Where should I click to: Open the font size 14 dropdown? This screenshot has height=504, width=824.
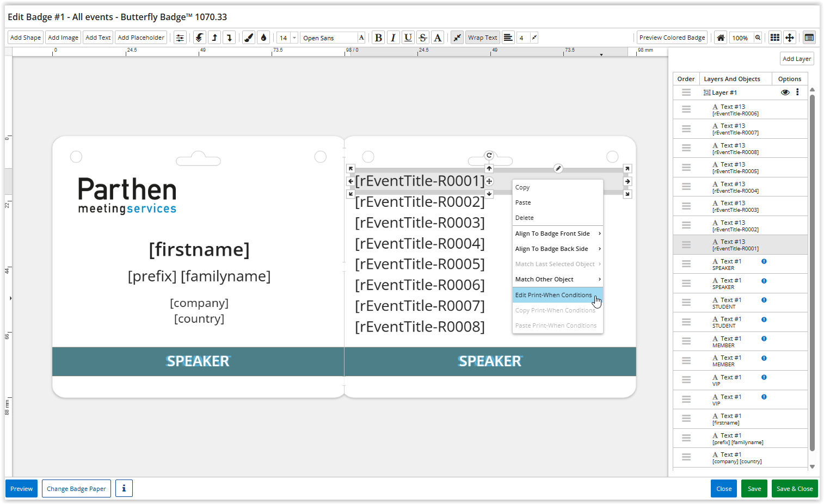pyautogui.click(x=294, y=38)
